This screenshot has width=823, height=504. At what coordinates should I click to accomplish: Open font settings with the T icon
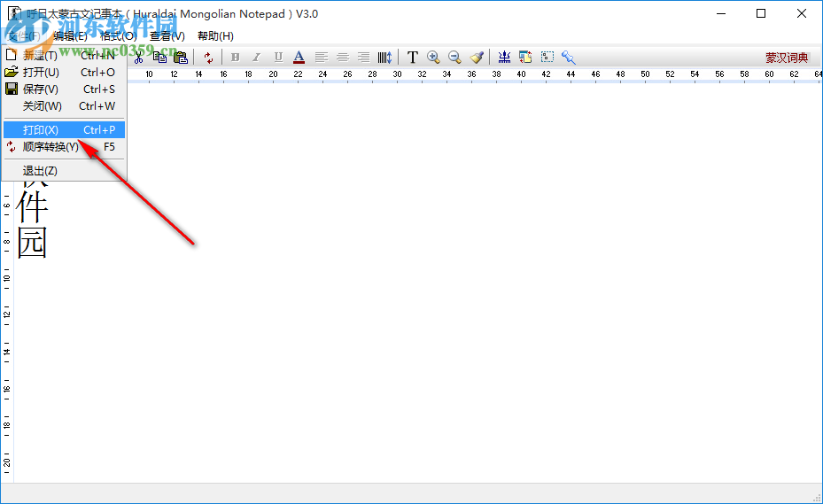coord(413,58)
